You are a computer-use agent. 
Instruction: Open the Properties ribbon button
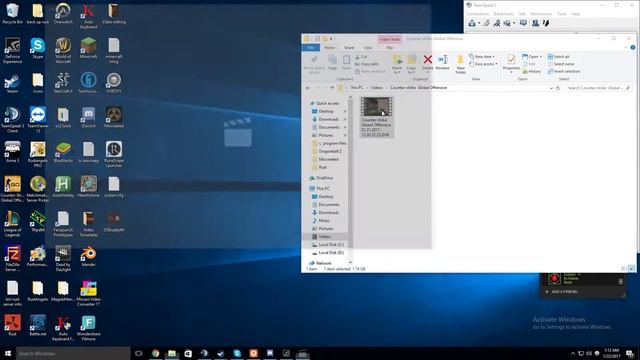point(511,63)
